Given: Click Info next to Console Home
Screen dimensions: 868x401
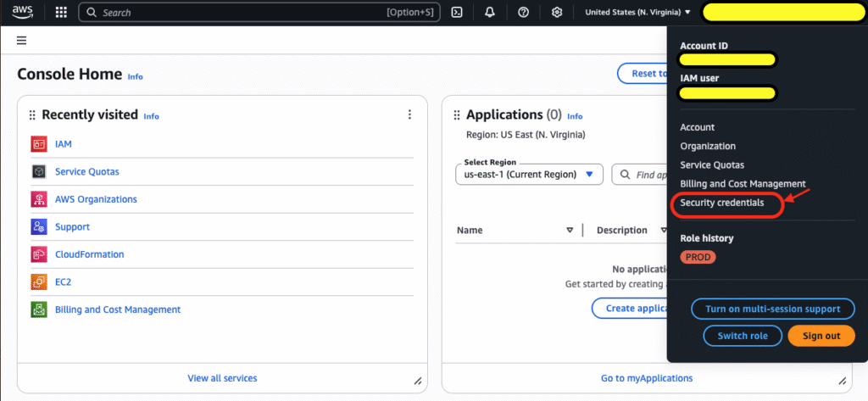Looking at the screenshot, I should [135, 76].
